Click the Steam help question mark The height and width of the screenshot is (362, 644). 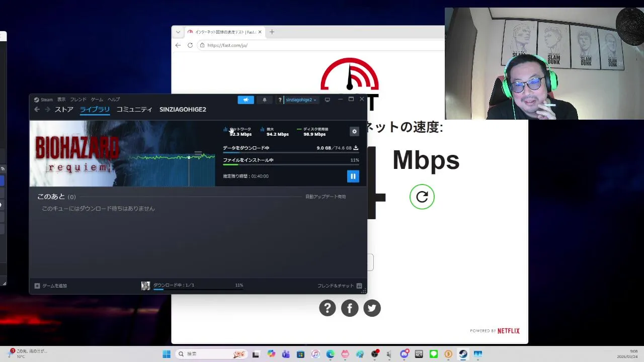280,100
